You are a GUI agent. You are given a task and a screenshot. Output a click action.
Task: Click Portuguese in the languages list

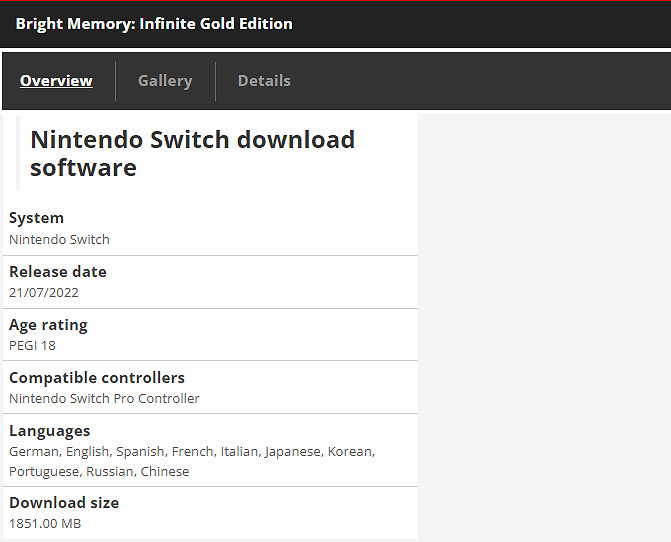pos(43,472)
